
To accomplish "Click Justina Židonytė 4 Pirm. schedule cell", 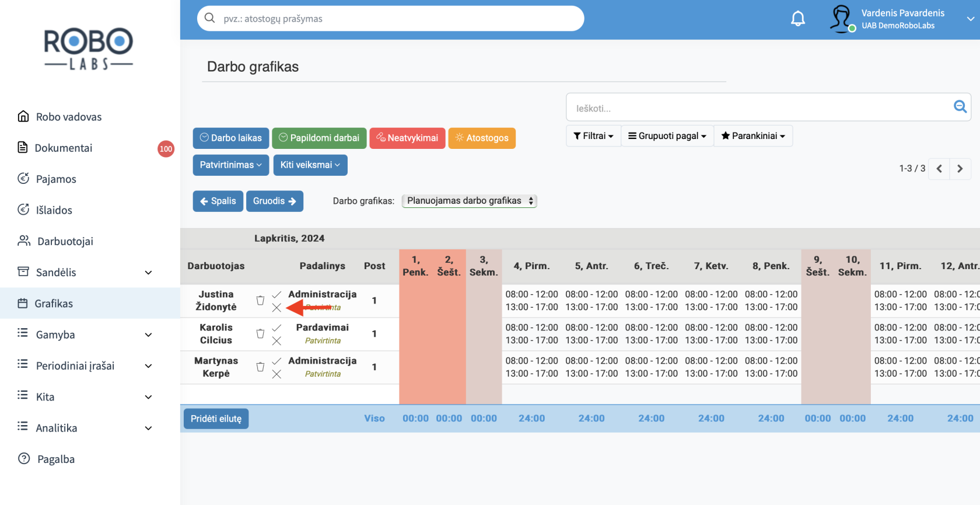I will tap(532, 301).
